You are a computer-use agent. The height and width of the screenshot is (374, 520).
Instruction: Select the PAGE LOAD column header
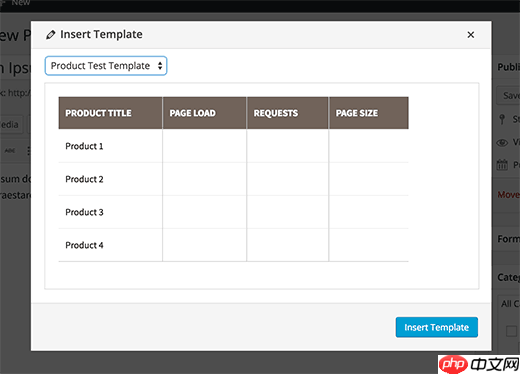[x=204, y=113]
